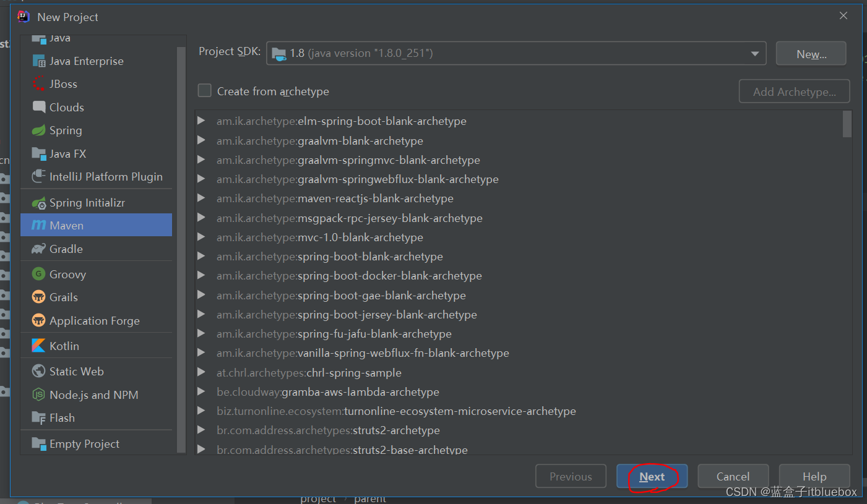Select Grails project type label
The width and height of the screenshot is (867, 504).
(64, 297)
